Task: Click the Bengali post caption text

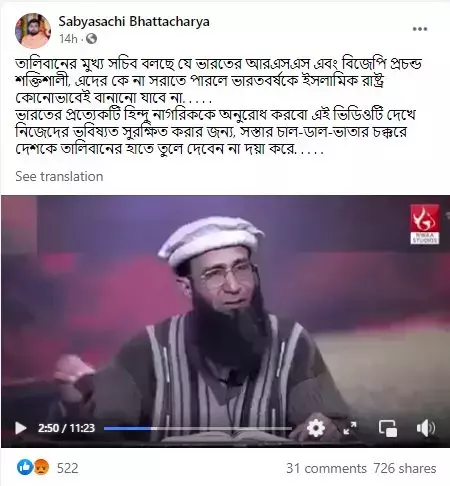Action: coord(218,106)
